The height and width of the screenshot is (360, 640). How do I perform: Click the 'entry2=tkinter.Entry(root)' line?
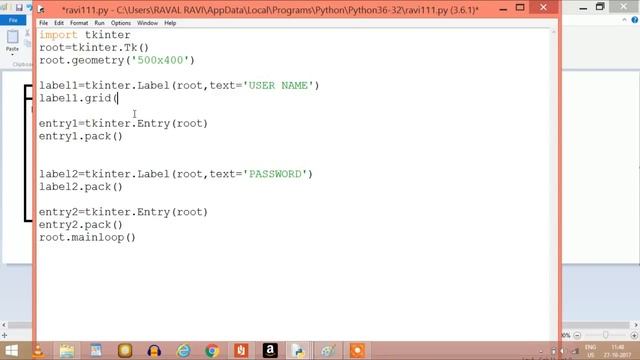click(x=123, y=212)
